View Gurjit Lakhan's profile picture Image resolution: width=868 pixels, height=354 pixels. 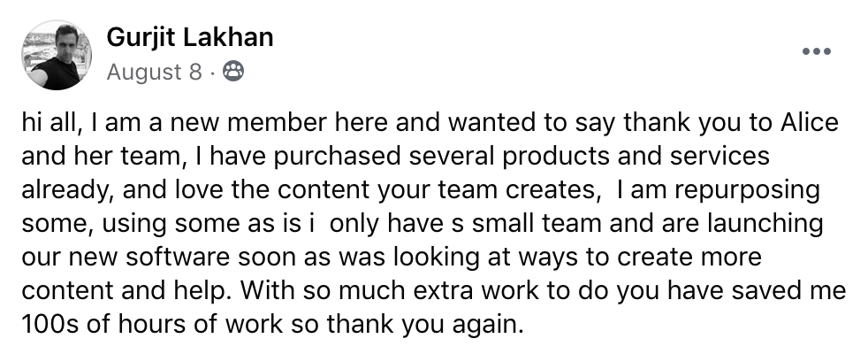pos(57,55)
